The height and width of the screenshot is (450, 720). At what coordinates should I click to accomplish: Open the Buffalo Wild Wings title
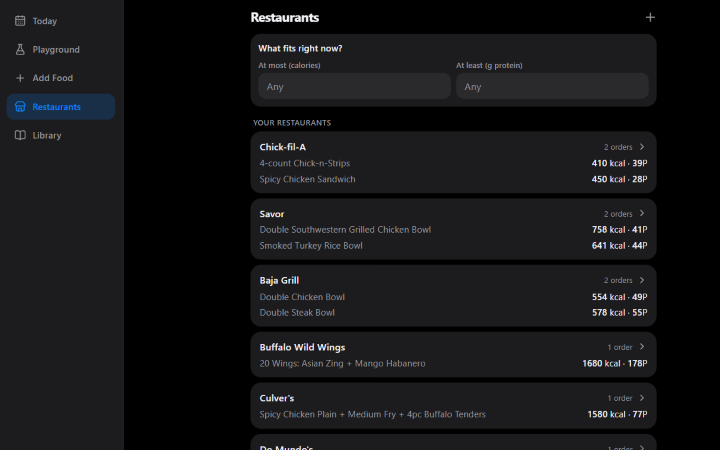click(x=302, y=347)
